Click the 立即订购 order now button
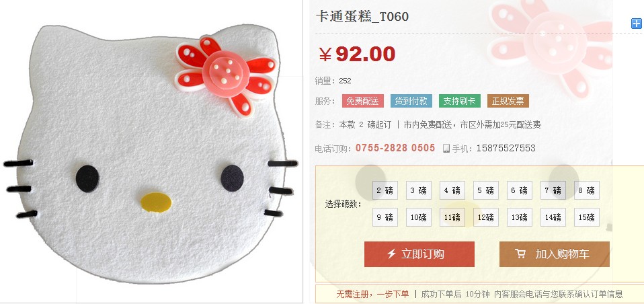 click(419, 254)
